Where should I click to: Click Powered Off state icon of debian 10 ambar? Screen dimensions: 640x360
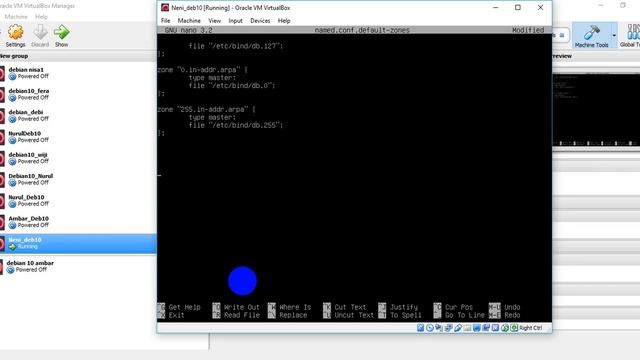coord(11,270)
